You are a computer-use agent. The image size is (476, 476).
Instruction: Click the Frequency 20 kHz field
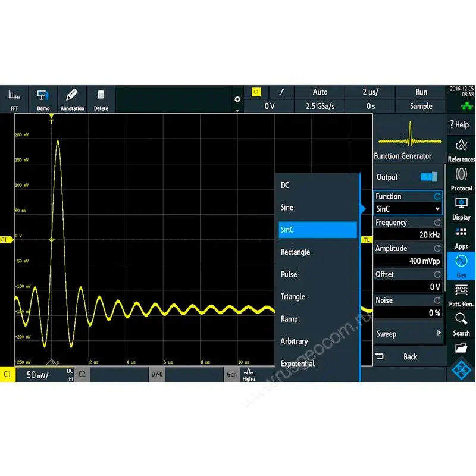[x=408, y=234]
